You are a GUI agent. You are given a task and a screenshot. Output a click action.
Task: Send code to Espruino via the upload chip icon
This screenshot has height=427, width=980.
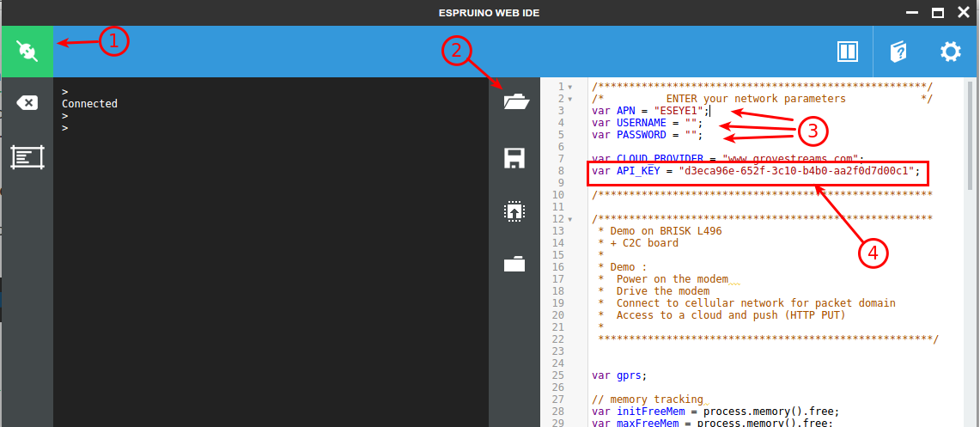(514, 211)
